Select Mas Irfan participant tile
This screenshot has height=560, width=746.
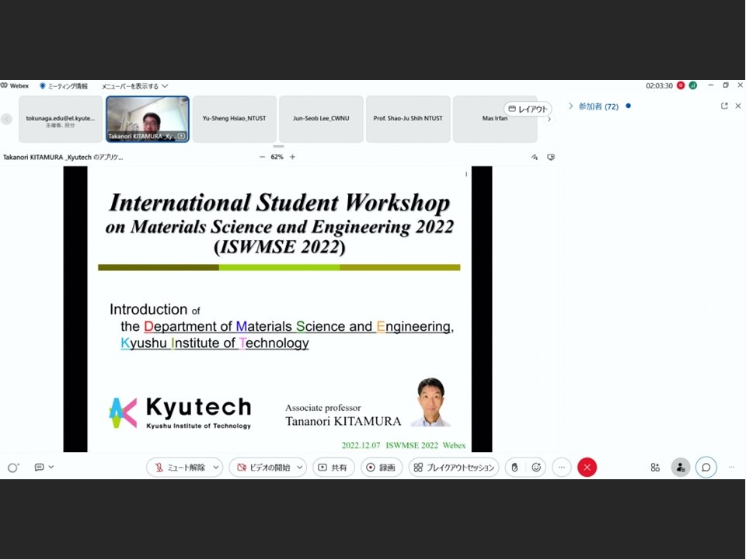495,119
